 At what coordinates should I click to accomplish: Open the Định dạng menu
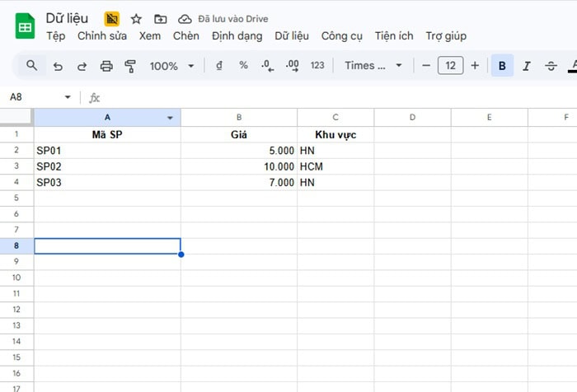[237, 35]
